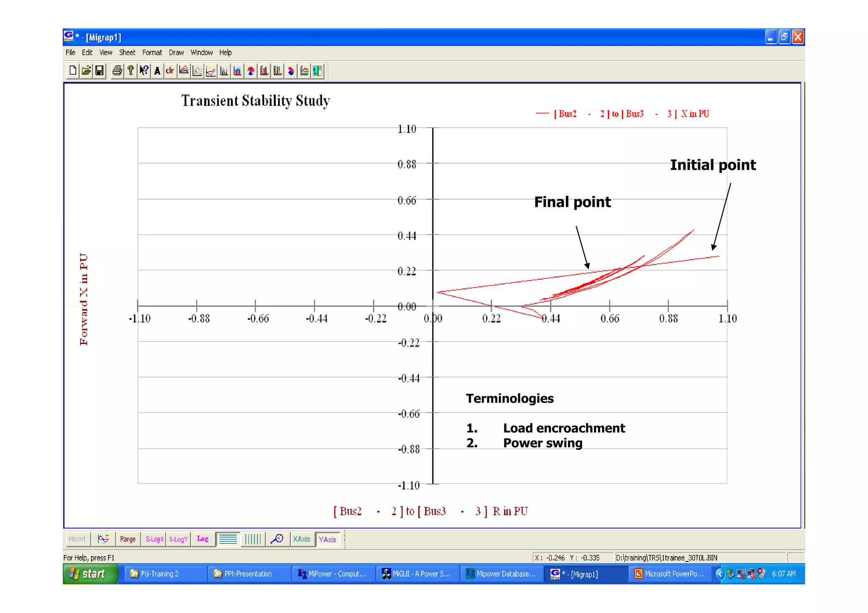Click the red 'clr' clear icon
This screenshot has width=868, height=613.
(170, 71)
